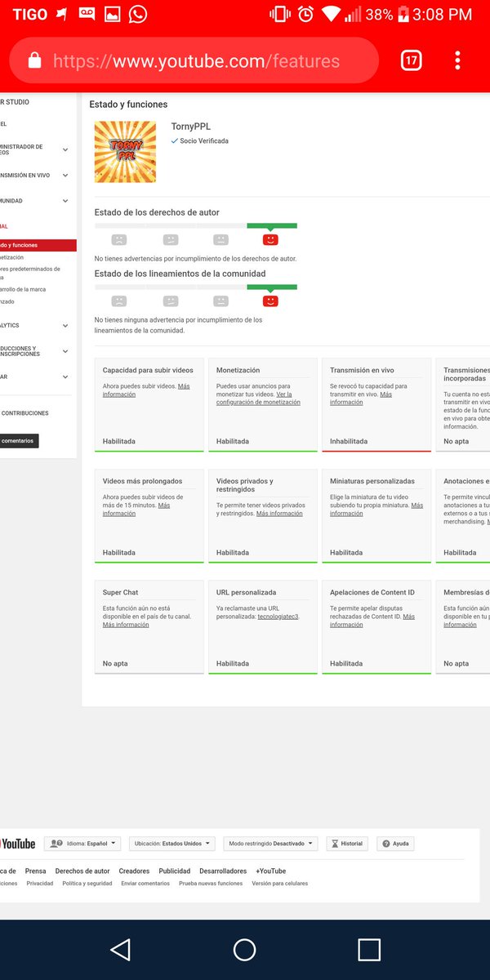
Task: Tap the WhatsApp notification icon in status bar
Action: click(x=138, y=14)
